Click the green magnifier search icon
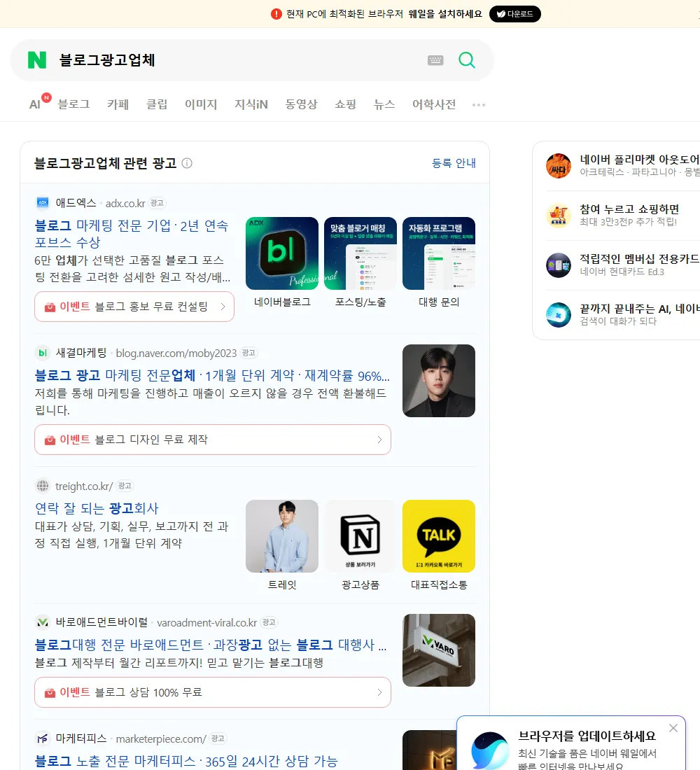This screenshot has width=700, height=770. pyautogui.click(x=467, y=60)
